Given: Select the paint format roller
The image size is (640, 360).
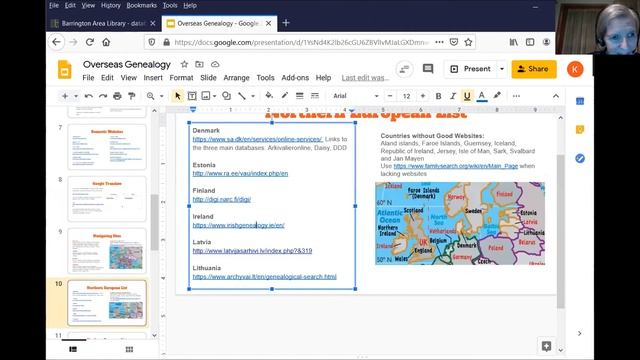Looking at the screenshot, I should coord(131,96).
